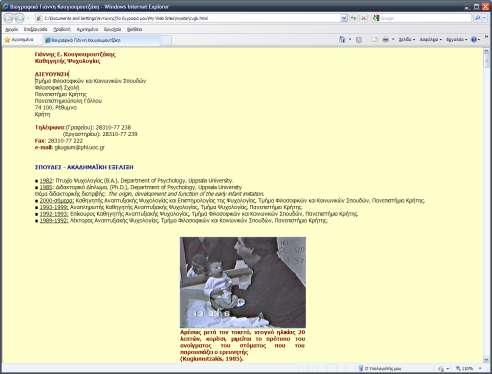Open the Αρχείο (File) menu
This screenshot has width=492, height=374.
12,29
